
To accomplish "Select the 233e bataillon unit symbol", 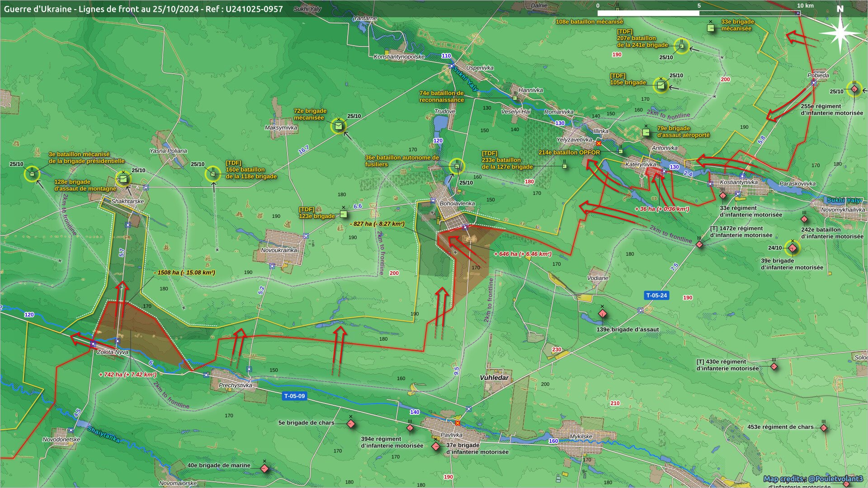I will click(565, 166).
